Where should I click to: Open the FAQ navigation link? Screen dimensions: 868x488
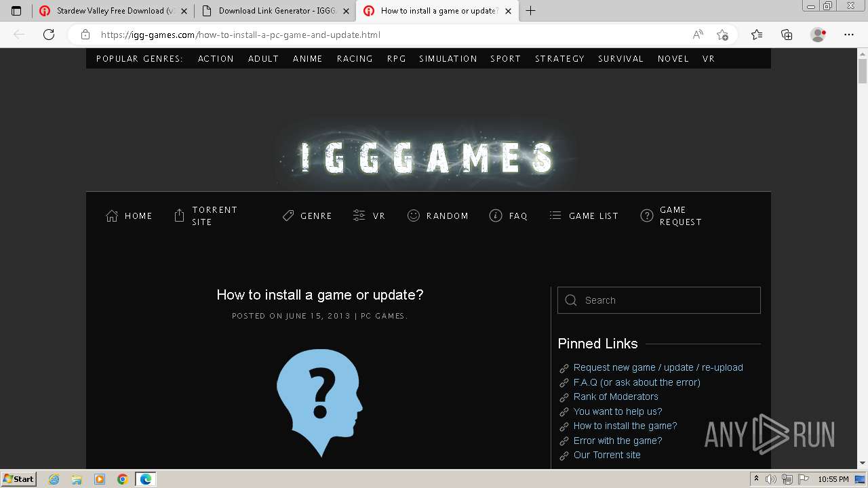[518, 216]
